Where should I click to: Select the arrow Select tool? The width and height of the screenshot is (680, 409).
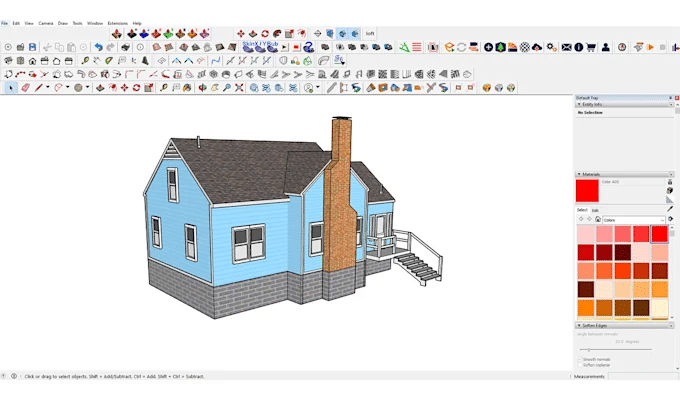[x=11, y=88]
